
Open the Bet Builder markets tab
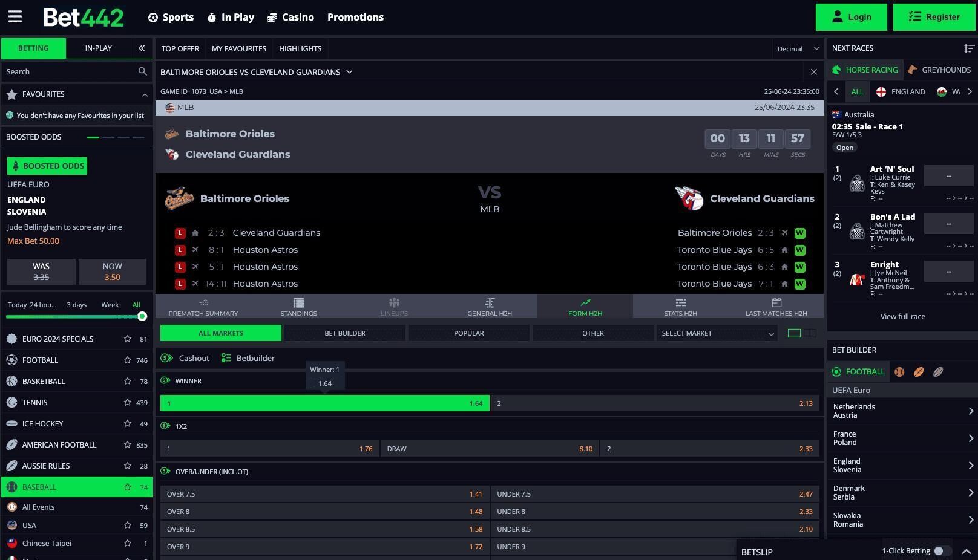[x=344, y=333]
